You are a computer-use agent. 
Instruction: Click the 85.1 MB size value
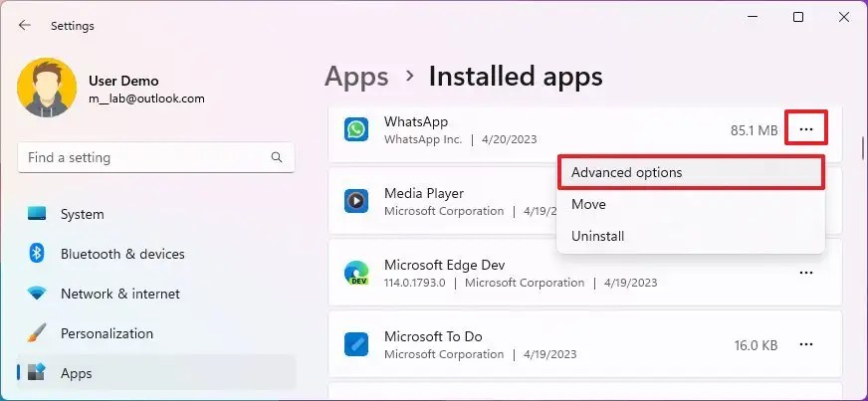(754, 130)
